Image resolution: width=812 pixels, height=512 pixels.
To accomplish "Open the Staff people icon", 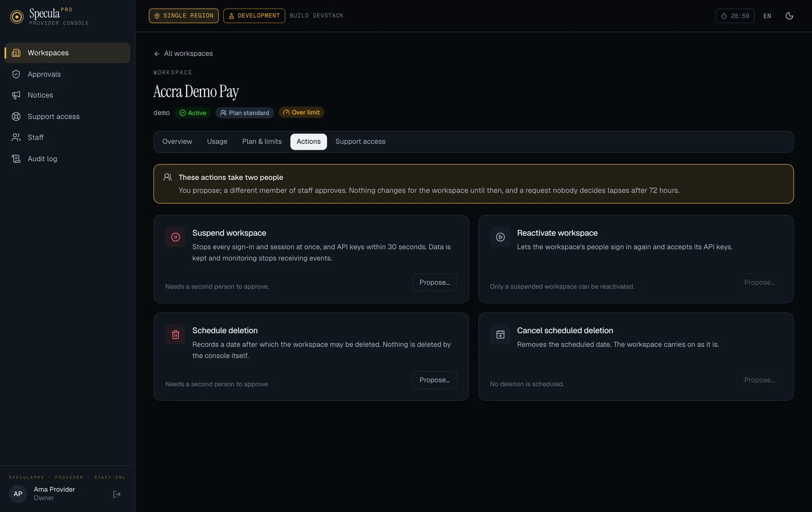I will 16,138.
